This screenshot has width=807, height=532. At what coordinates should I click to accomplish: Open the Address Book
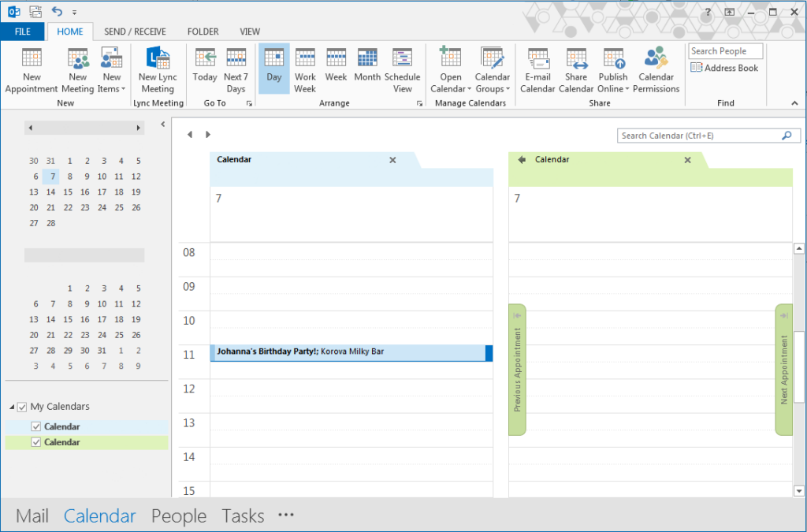tap(724, 68)
